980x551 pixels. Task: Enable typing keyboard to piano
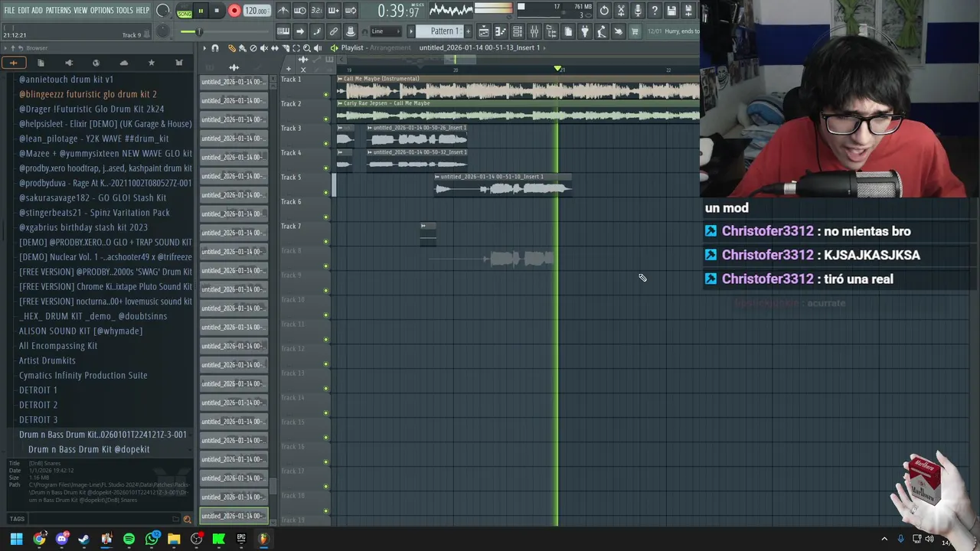(283, 31)
